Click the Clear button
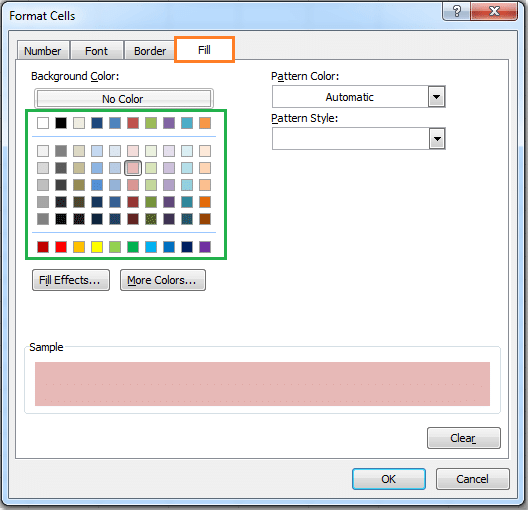 pos(464,438)
